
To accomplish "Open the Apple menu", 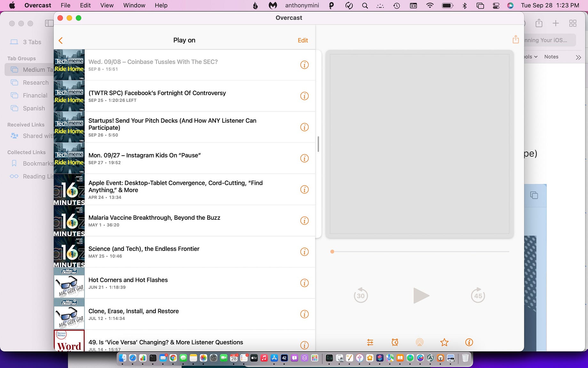I will click(12, 5).
